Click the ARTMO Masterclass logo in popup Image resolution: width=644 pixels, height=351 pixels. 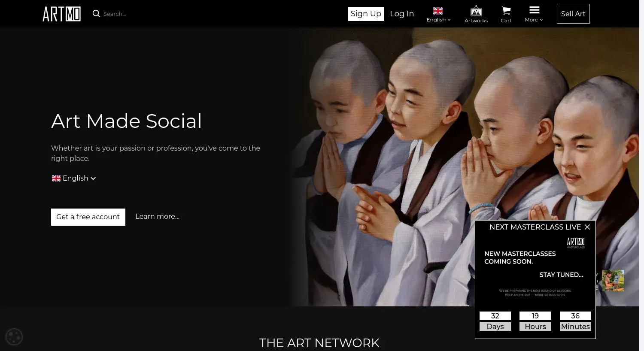pyautogui.click(x=576, y=243)
